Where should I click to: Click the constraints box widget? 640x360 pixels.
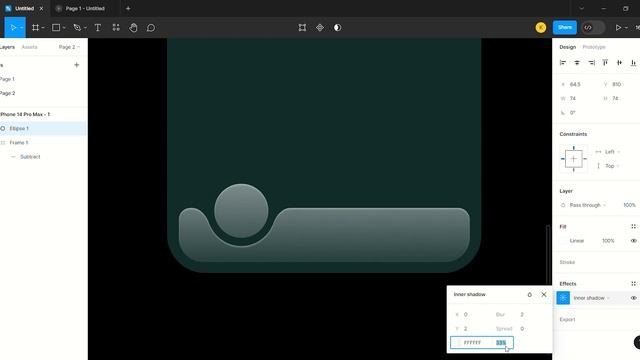[573, 159]
